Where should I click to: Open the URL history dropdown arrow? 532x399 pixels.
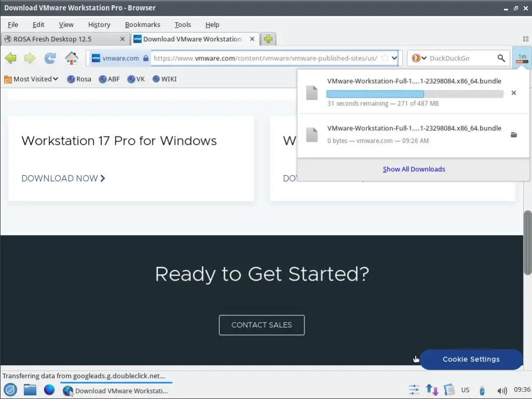click(394, 58)
